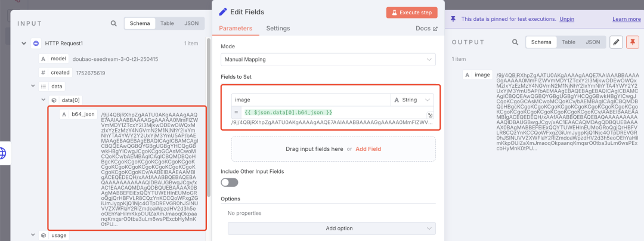This screenshot has width=644, height=241.
Task: Collapse the HTTP Request1 tree node
Action: pos(24,44)
